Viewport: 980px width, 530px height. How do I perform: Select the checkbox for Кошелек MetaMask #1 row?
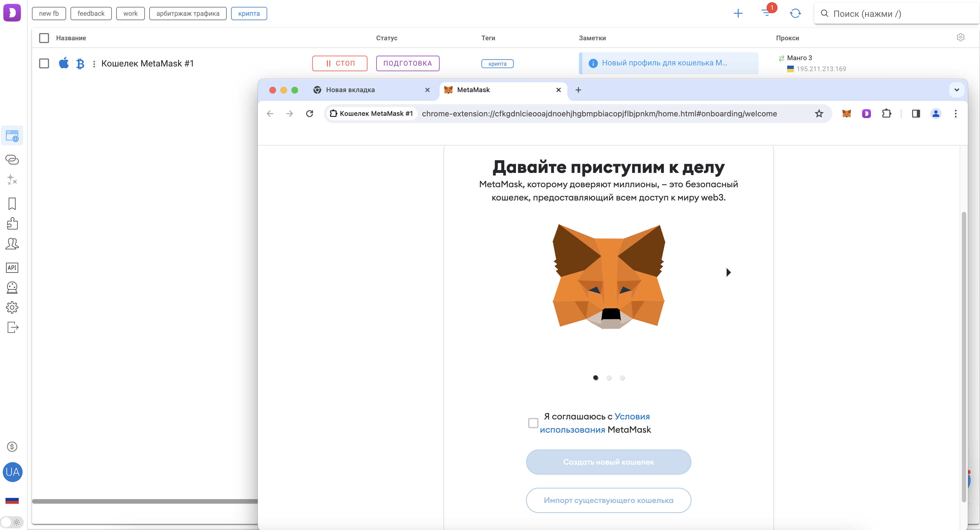(44, 64)
